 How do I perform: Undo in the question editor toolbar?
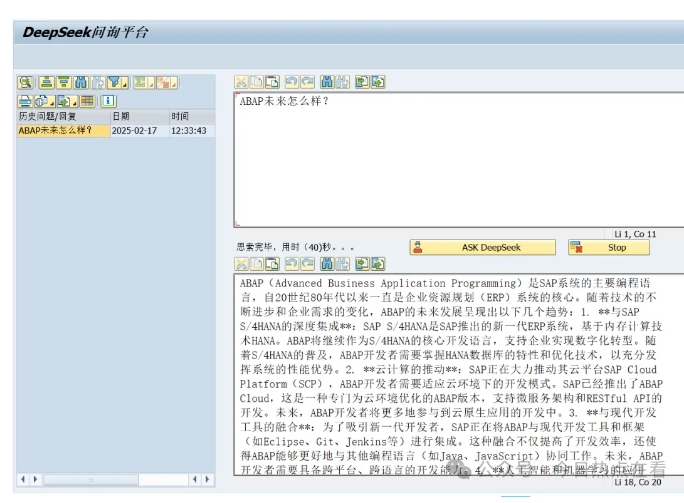point(291,82)
